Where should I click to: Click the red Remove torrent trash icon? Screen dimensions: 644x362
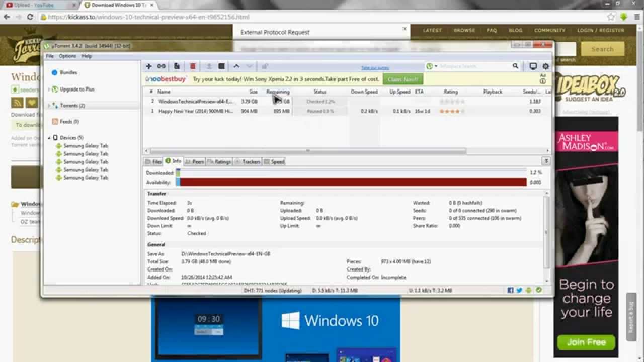pos(193,66)
